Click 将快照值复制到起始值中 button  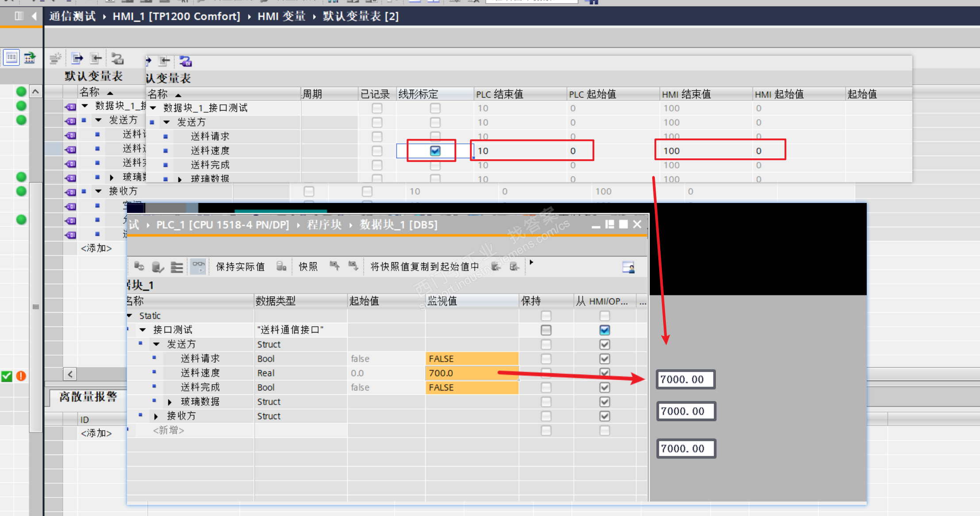point(424,267)
